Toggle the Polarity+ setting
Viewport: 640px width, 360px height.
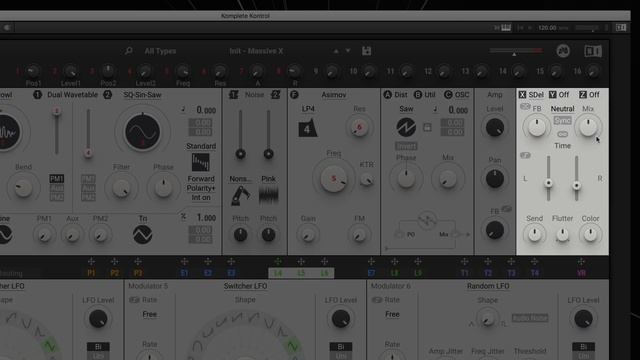[201, 188]
